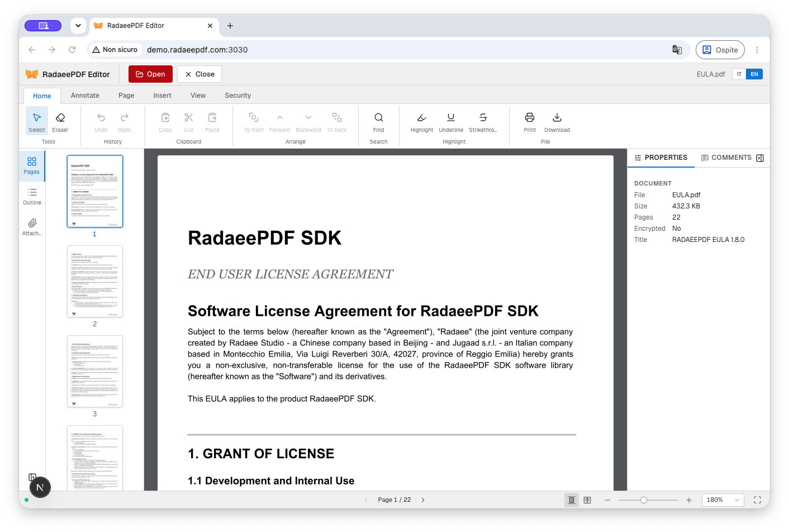The height and width of the screenshot is (532, 789).
Task: Reload the browser page
Action: [72, 50]
